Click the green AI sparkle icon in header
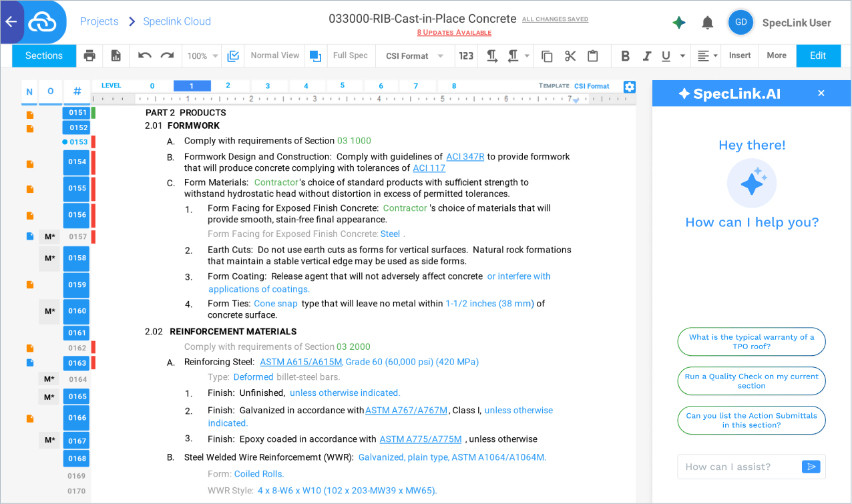Viewport: 852px width, 504px height. [x=679, y=23]
